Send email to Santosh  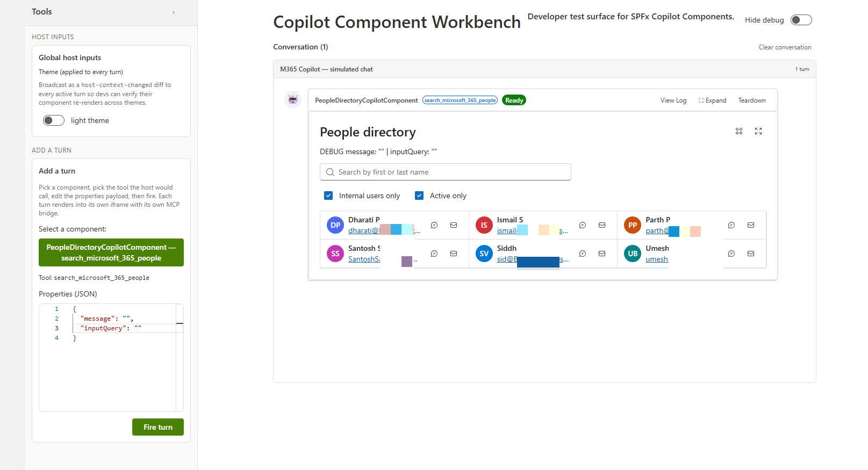pyautogui.click(x=454, y=254)
